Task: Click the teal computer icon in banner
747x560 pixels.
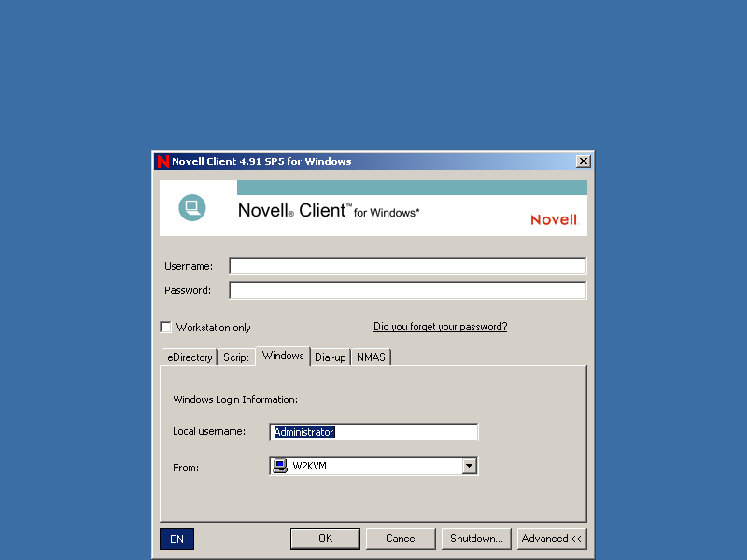Action: click(x=192, y=207)
